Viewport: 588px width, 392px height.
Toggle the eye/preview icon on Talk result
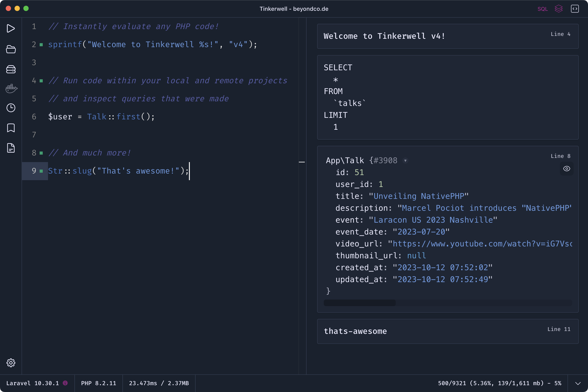tap(567, 169)
